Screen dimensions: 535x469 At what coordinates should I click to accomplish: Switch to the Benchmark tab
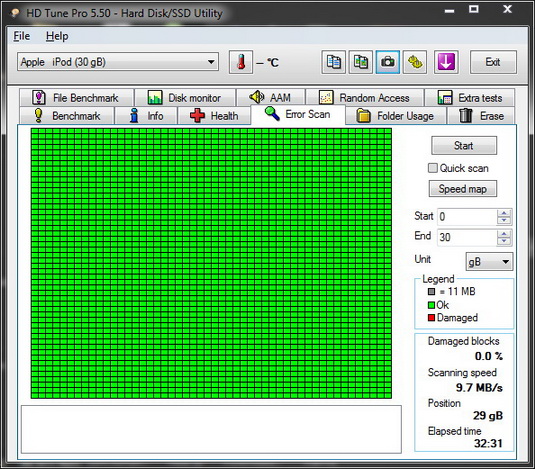coord(67,116)
